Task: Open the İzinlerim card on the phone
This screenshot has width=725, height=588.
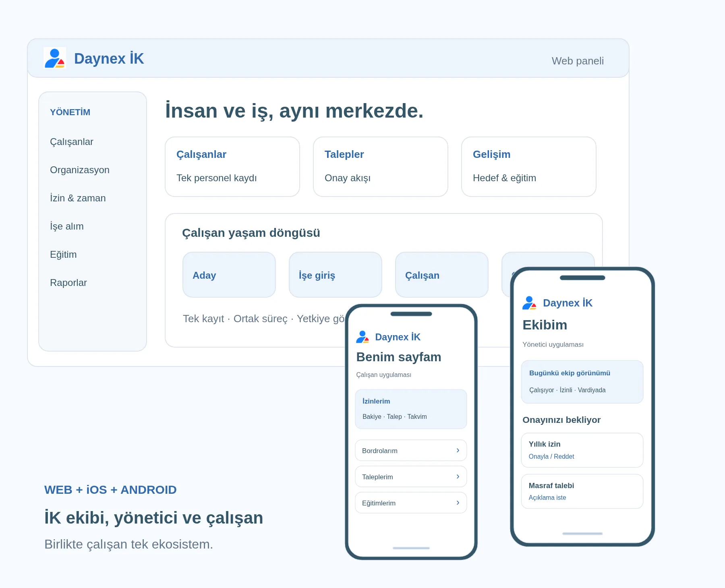Action: click(411, 409)
